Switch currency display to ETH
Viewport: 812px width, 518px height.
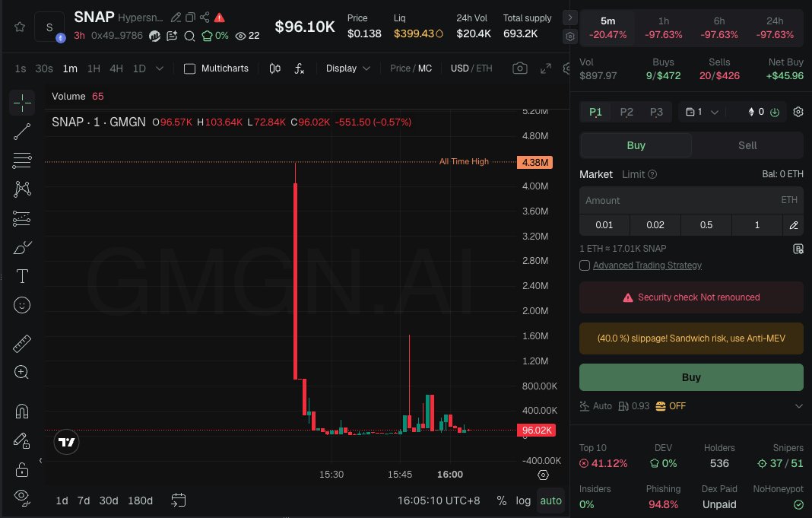[484, 68]
